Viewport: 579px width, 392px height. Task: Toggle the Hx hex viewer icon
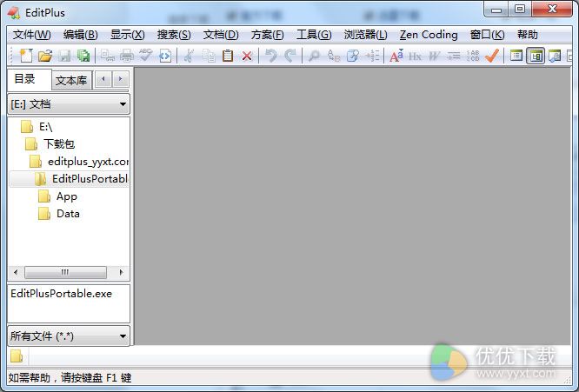pos(415,56)
